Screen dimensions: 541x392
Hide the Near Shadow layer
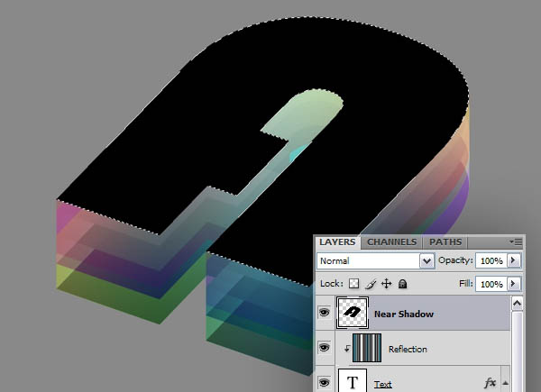pos(323,314)
